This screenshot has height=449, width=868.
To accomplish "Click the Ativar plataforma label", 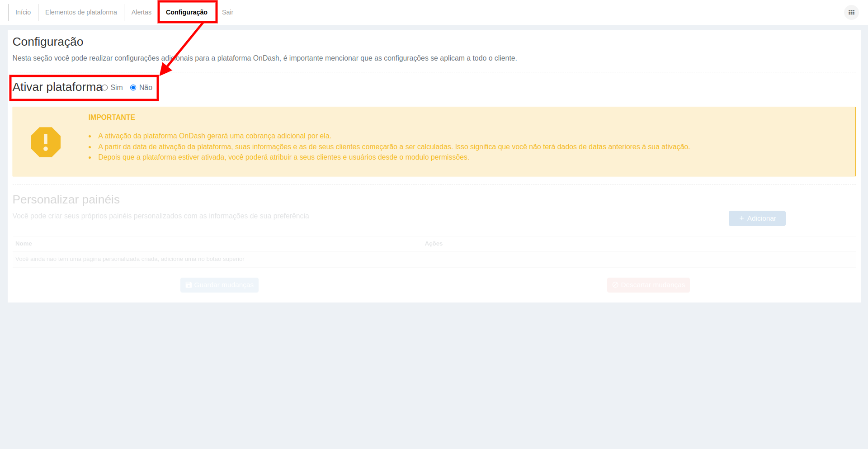I will pos(57,87).
